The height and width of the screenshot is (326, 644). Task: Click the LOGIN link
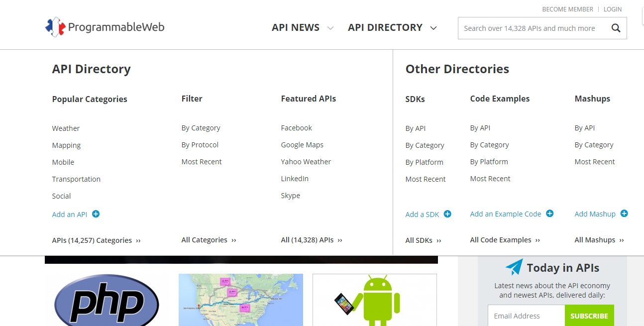coord(613,9)
